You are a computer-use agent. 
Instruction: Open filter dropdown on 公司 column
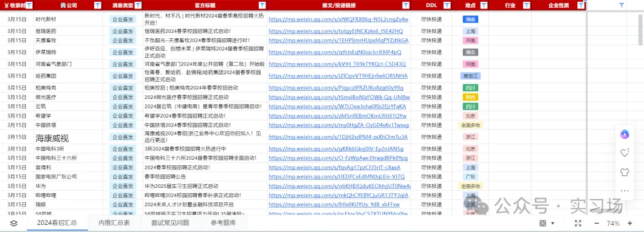(x=97, y=5)
